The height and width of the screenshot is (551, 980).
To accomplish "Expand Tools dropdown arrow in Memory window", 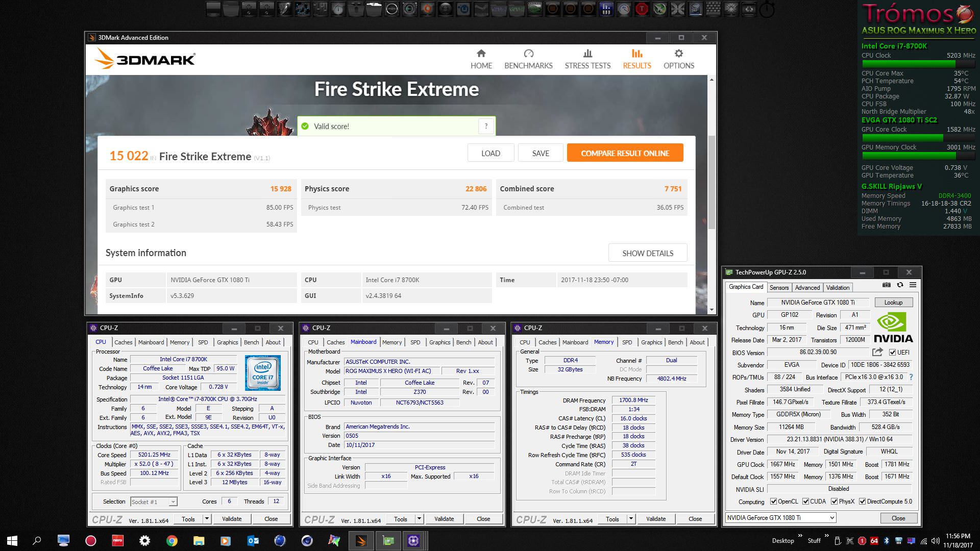I will (x=631, y=519).
